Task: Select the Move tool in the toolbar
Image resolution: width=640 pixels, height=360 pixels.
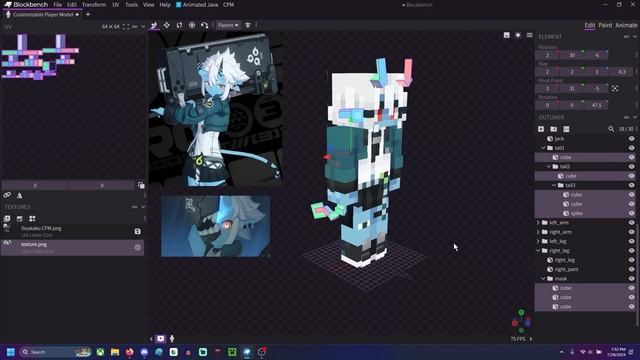Action: 154,25
